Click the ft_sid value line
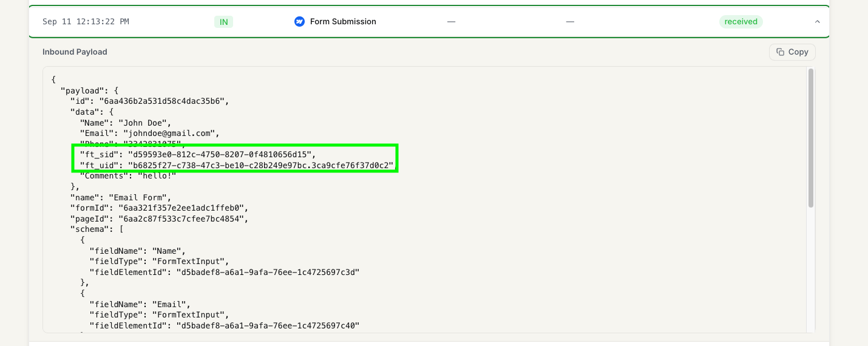 pyautogui.click(x=198, y=155)
